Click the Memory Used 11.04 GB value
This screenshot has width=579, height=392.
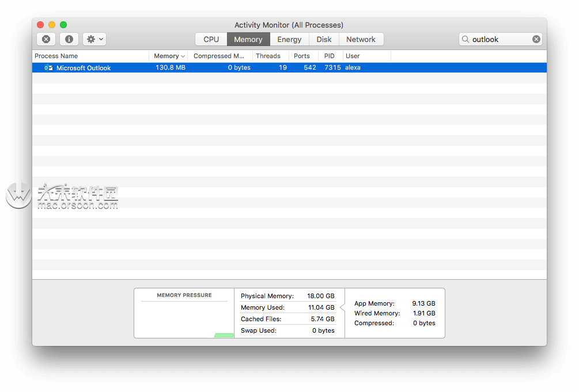click(321, 307)
